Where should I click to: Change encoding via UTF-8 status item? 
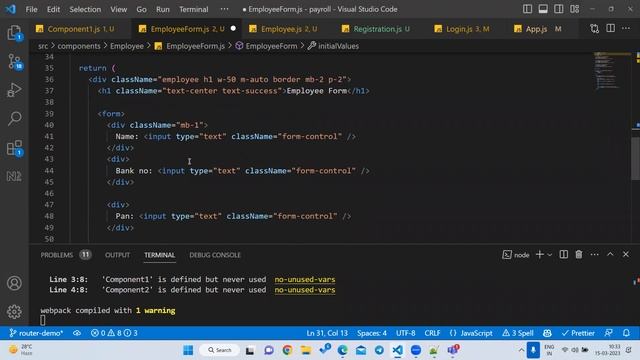pos(405,333)
